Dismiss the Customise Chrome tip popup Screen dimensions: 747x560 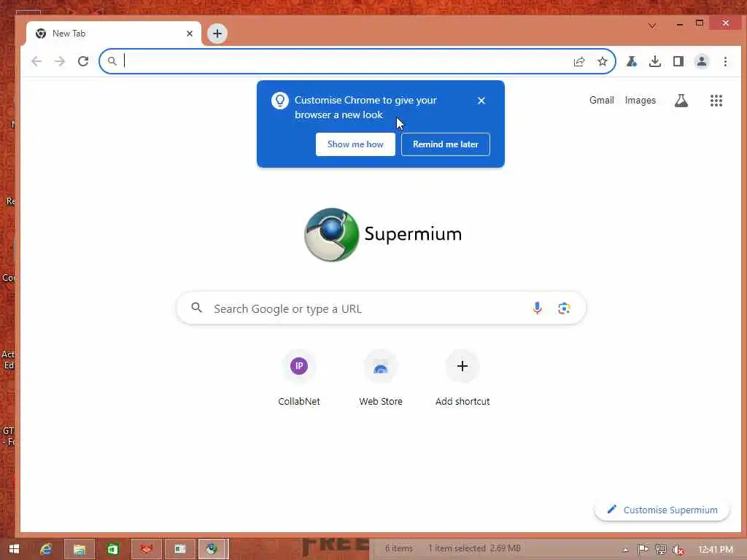pyautogui.click(x=481, y=101)
